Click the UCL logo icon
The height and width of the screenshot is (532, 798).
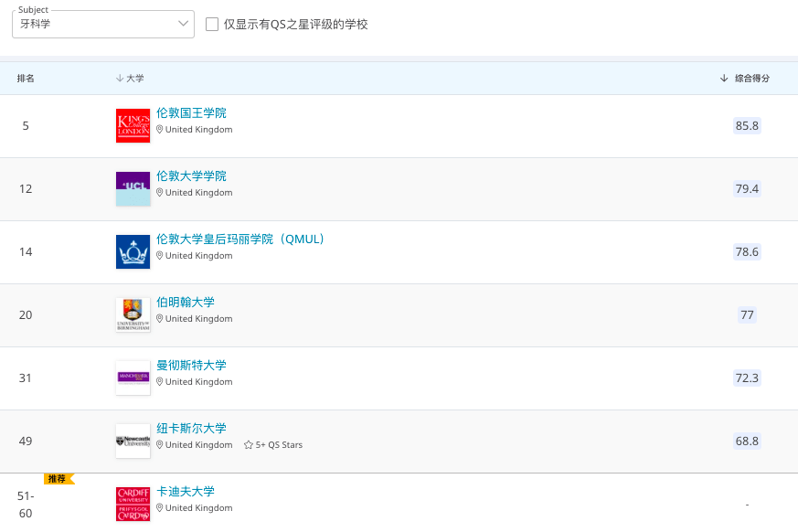tap(133, 188)
